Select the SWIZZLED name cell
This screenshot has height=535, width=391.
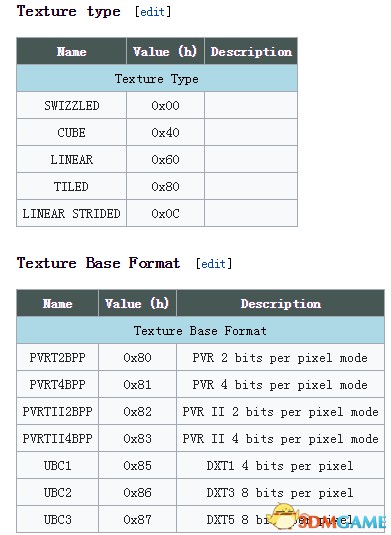[x=72, y=105]
